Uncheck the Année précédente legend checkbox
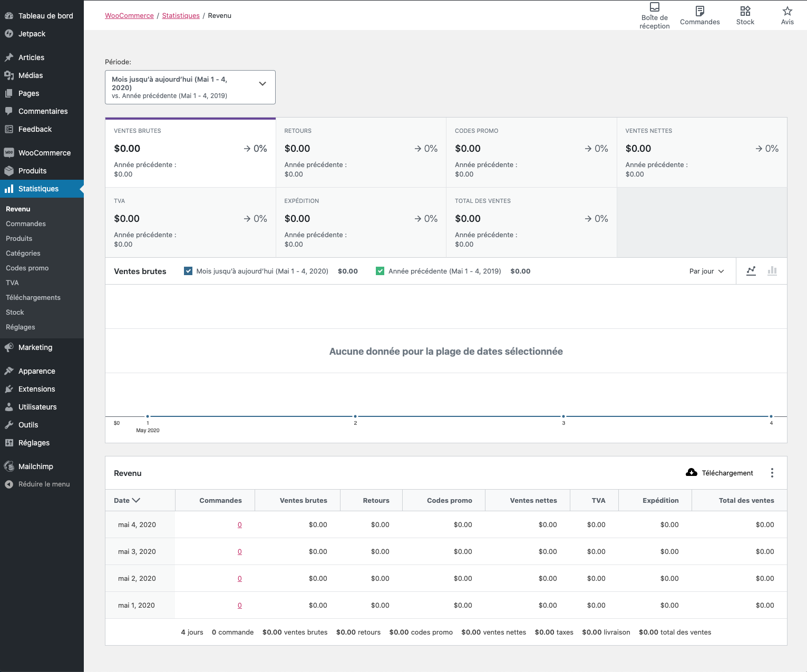The height and width of the screenshot is (672, 807). (380, 271)
